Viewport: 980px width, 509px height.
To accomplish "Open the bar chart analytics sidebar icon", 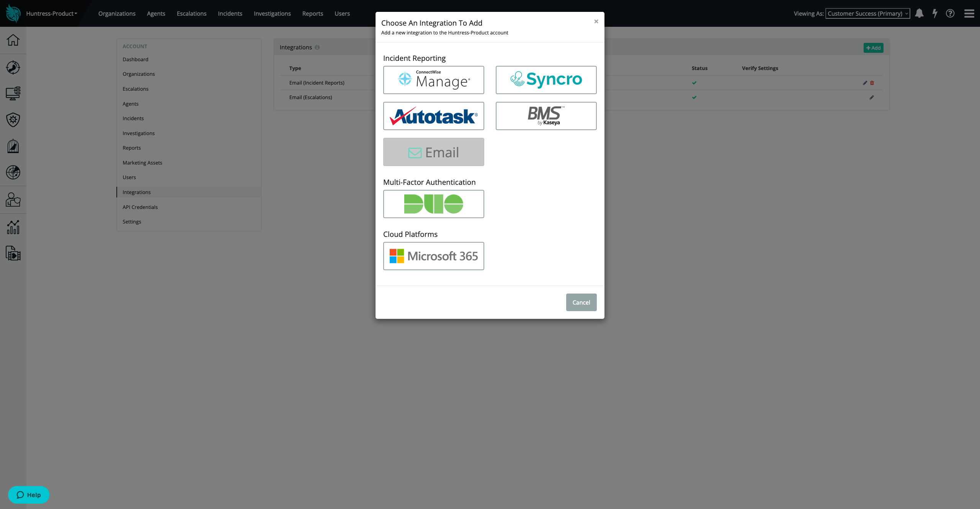I will [13, 227].
